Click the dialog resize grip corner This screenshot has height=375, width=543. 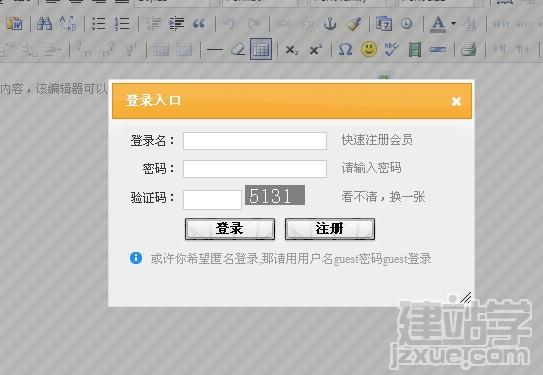click(x=466, y=298)
